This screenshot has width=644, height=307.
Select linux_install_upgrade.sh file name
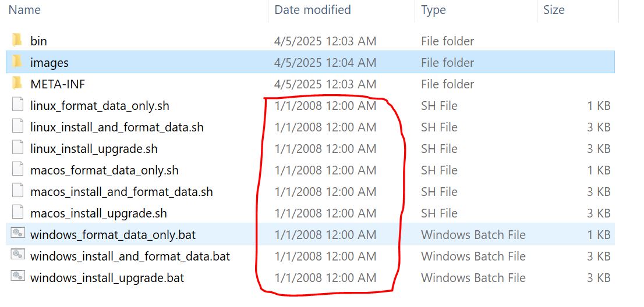click(x=94, y=149)
